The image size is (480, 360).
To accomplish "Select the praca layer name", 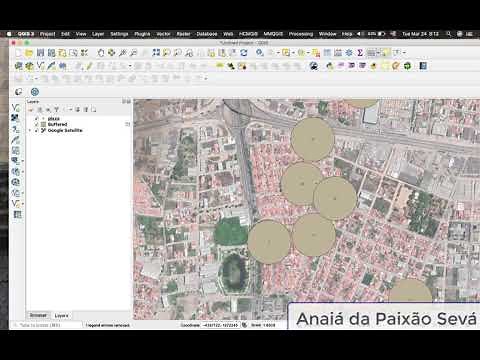I will point(53,119).
